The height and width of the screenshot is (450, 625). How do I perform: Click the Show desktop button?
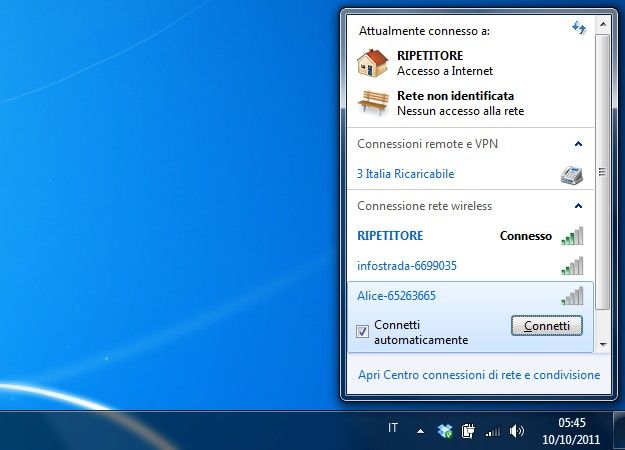tap(619, 431)
